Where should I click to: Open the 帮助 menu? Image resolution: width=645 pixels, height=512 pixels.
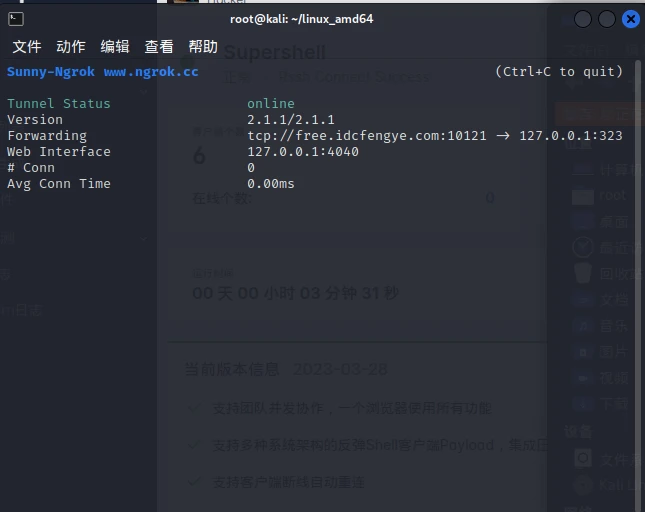pyautogui.click(x=203, y=46)
